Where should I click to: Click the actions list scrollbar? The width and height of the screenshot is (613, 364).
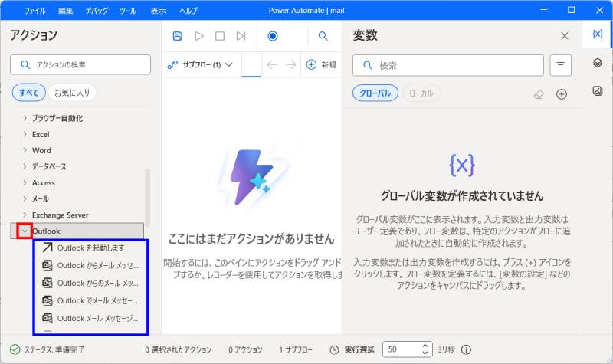coord(148,198)
